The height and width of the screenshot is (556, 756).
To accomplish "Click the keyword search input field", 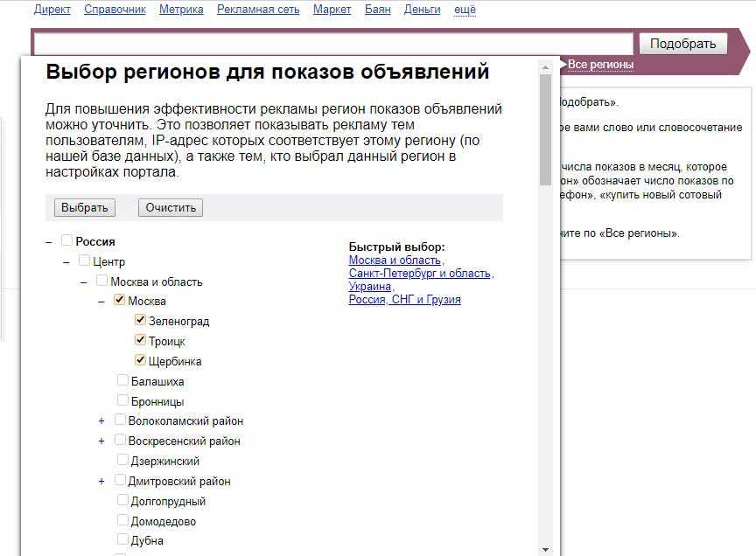I will pyautogui.click(x=332, y=44).
